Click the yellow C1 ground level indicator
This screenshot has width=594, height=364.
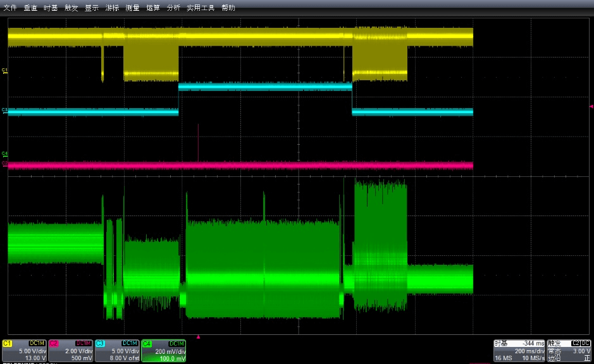coord(4,71)
